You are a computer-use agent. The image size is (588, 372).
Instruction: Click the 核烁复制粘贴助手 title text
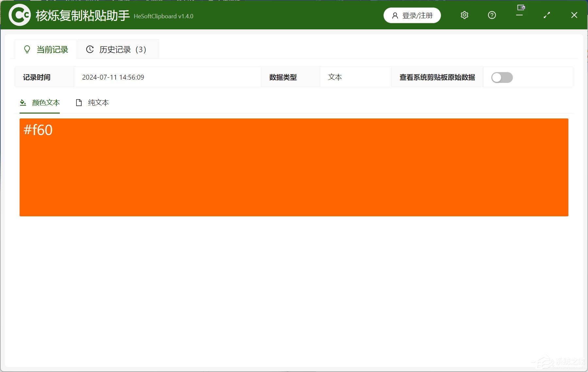[83, 16]
